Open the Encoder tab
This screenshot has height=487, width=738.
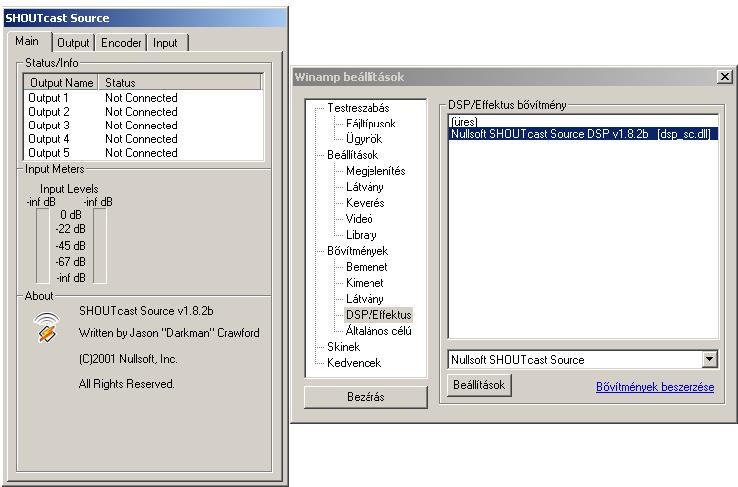(x=121, y=43)
